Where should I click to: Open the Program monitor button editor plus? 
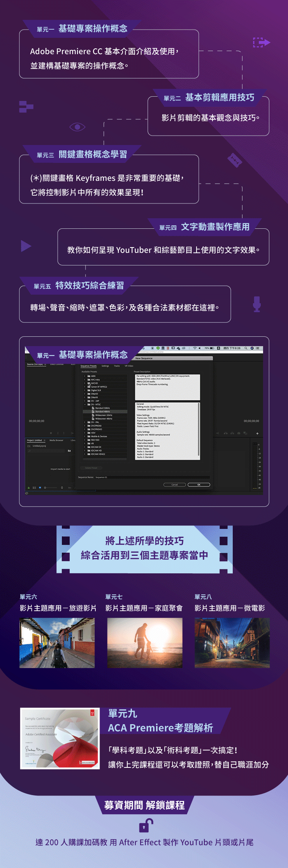[257, 433]
